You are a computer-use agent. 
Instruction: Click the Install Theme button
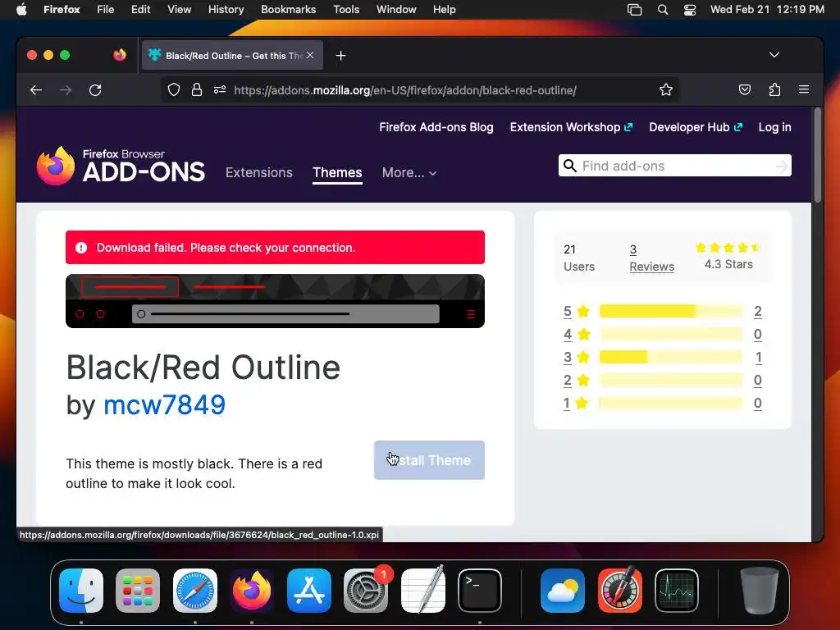(x=429, y=460)
